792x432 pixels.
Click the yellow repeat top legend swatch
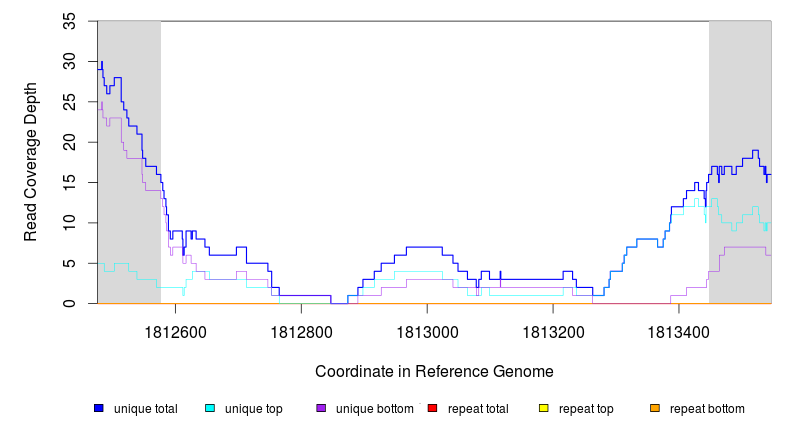point(544,409)
